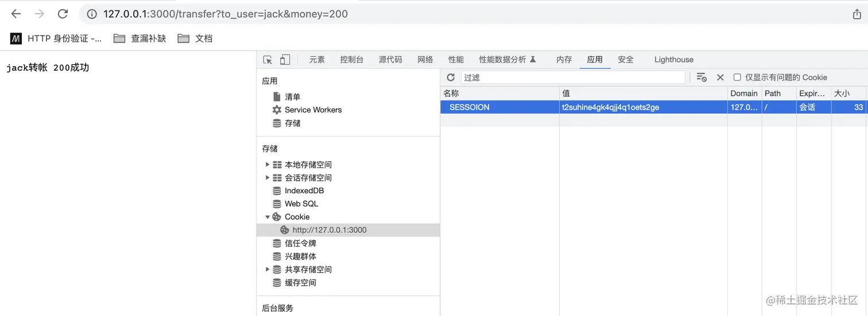Open 清单 in the sidebar

[293, 97]
